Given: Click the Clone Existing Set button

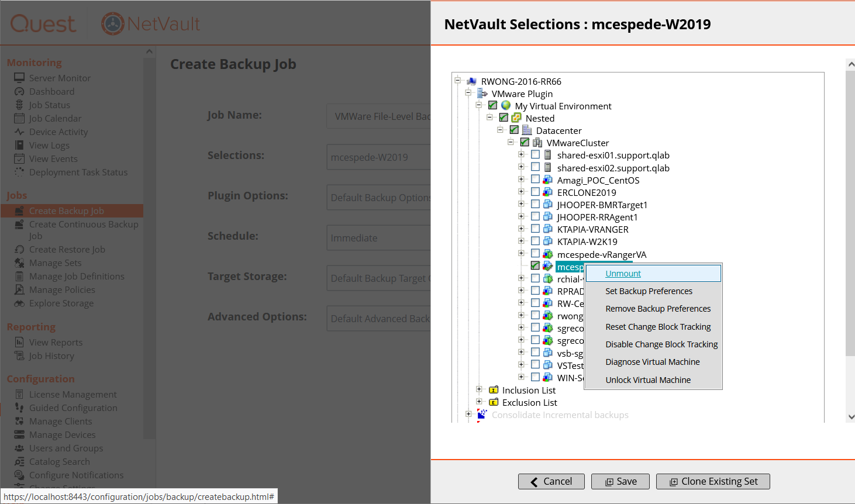Looking at the screenshot, I should [713, 481].
